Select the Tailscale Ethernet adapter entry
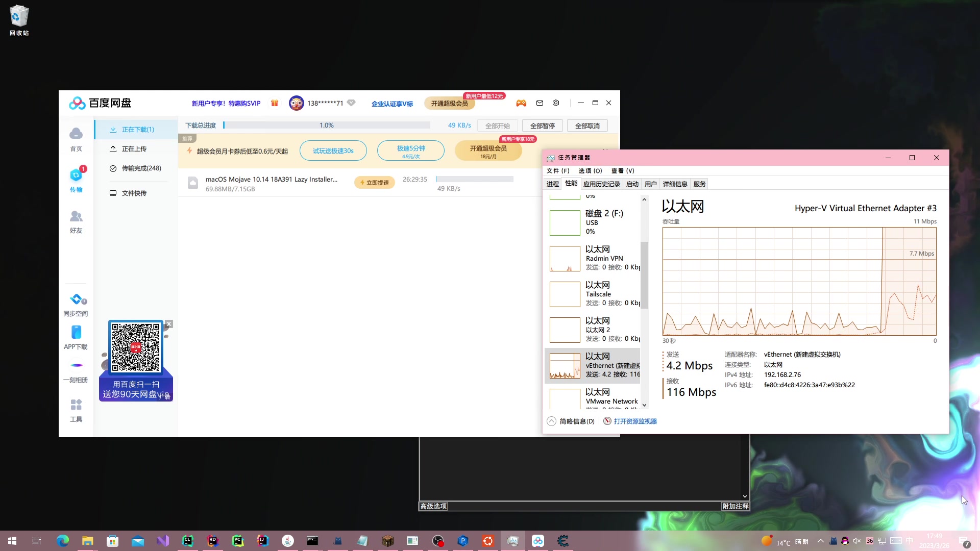Screen dimensions: 980x551 595,294
